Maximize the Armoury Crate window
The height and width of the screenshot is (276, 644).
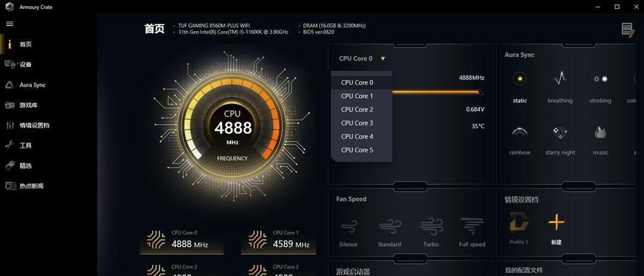coord(617,7)
